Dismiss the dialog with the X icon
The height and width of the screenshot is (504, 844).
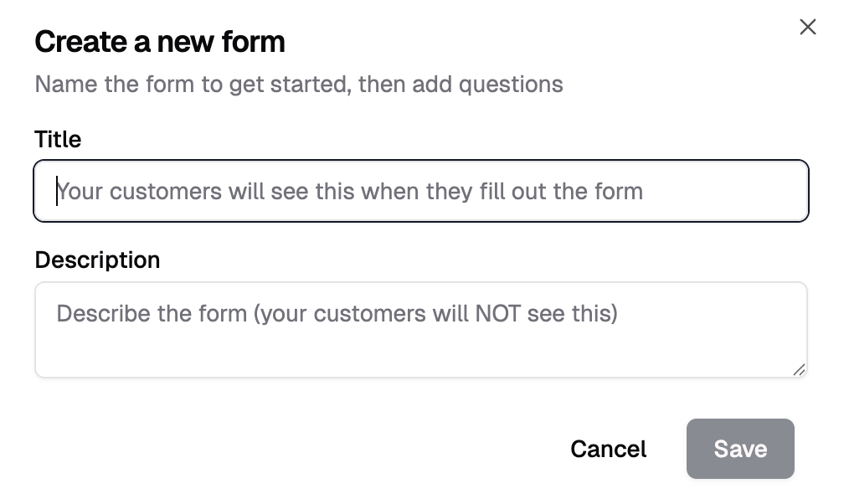tap(807, 28)
